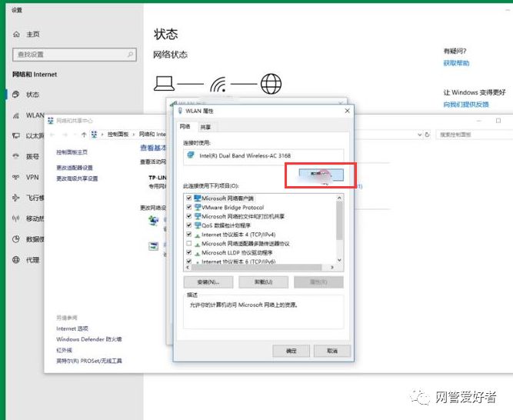The height and width of the screenshot is (420, 513).
Task: Click the up-arrow in Network Sharing Center toolbar
Action: coord(84,135)
